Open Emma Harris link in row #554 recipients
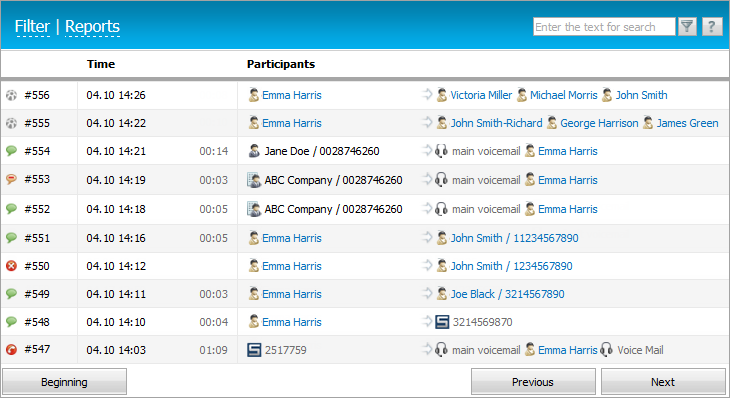The width and height of the screenshot is (730, 398). pyautogui.click(x=568, y=151)
